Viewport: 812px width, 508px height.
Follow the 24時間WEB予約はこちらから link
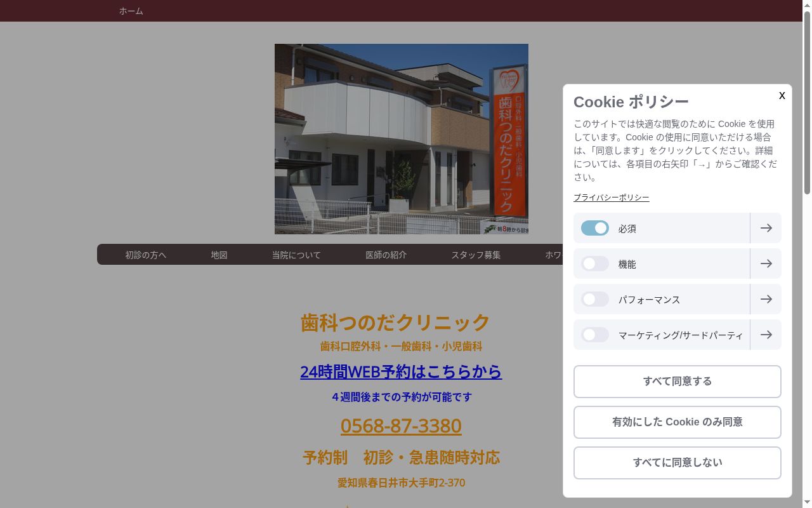coord(401,371)
